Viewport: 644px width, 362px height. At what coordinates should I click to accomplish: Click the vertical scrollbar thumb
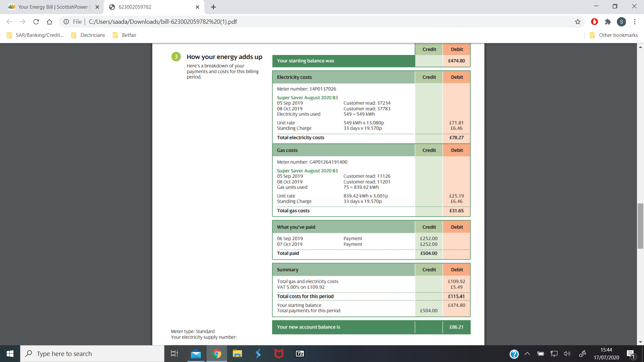[x=640, y=226]
